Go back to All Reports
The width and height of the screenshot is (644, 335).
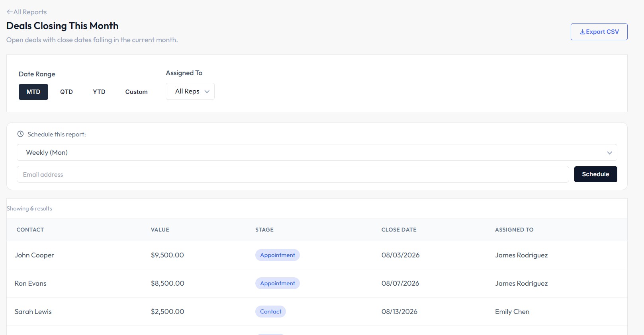tap(27, 12)
